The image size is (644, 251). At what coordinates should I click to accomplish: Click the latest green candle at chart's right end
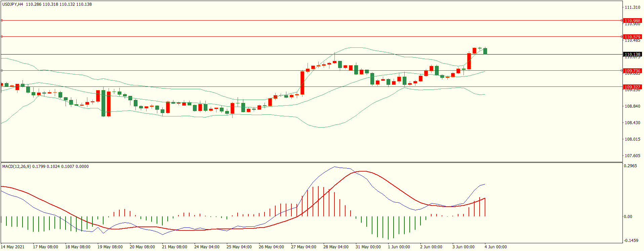point(485,51)
